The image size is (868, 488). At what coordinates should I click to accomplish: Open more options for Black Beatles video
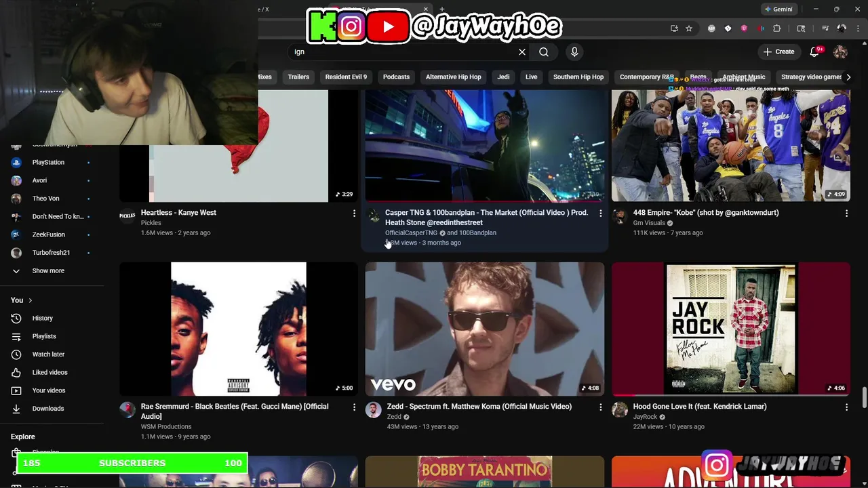(354, 407)
